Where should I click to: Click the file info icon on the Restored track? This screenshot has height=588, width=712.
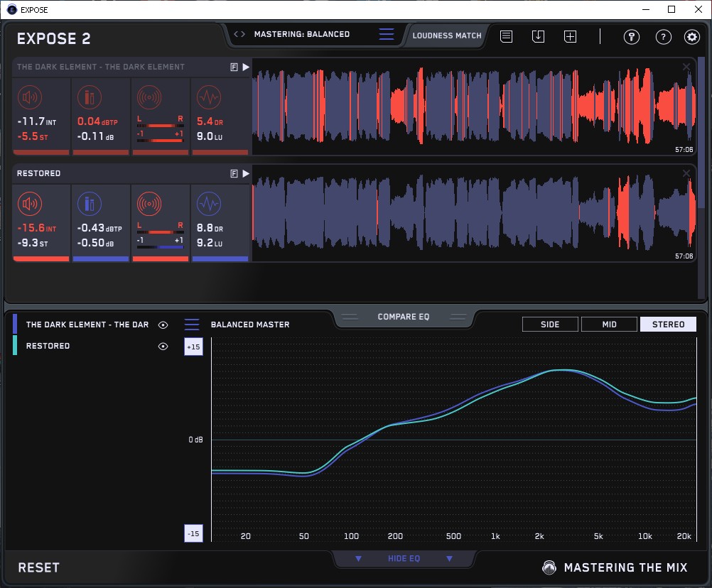click(234, 173)
